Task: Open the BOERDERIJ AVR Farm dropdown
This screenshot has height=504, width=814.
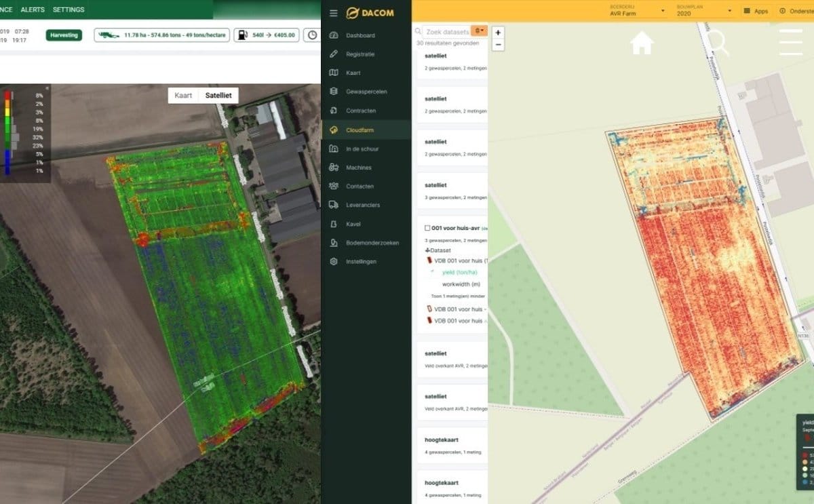Action: 637,10
